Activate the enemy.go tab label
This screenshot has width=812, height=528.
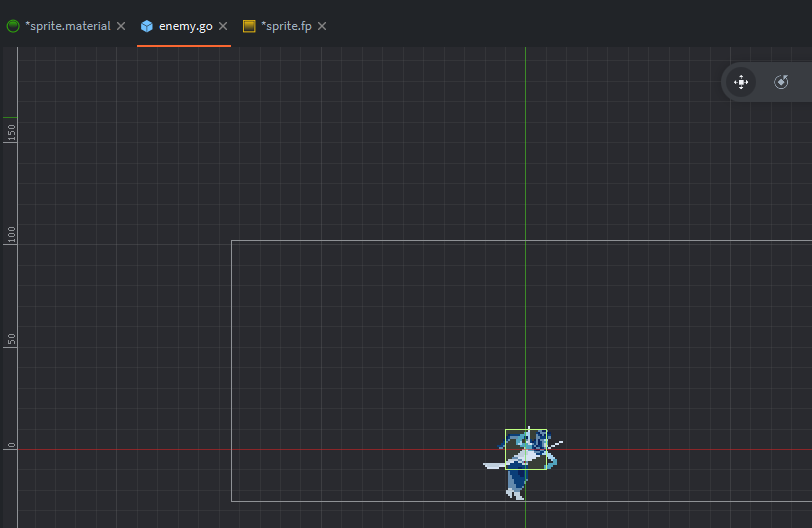pos(185,26)
